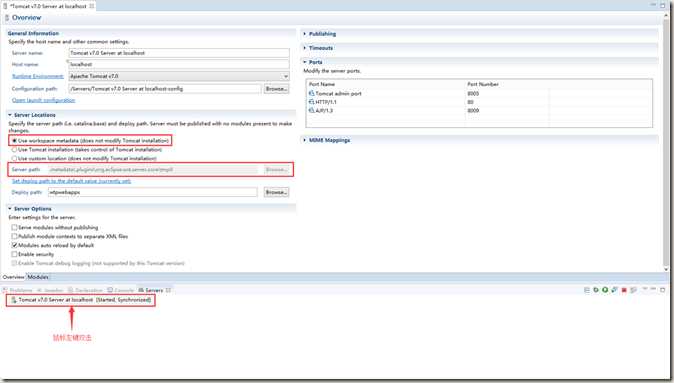Click the Tomcat admin port number 8005
This screenshot has height=383, width=674.
click(x=473, y=93)
